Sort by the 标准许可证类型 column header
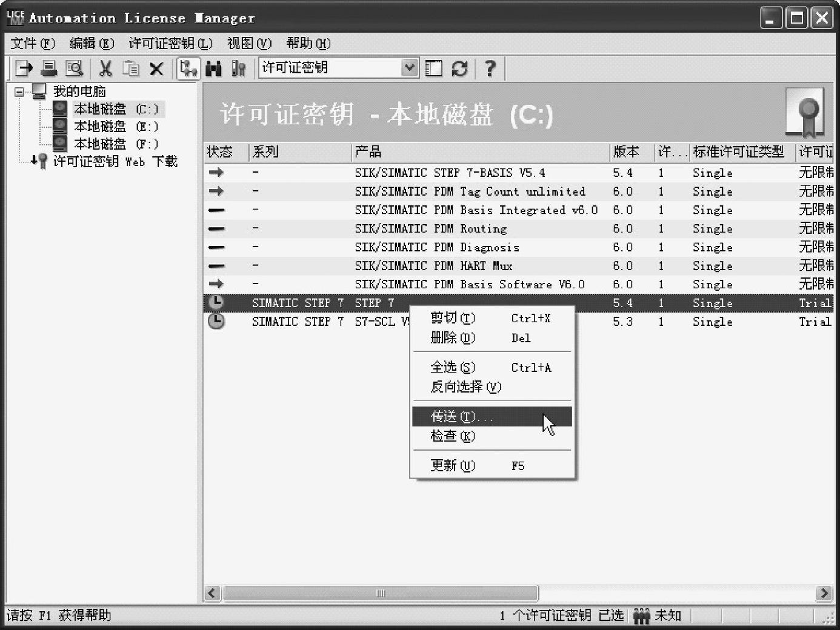Image resolution: width=840 pixels, height=630 pixels. (742, 152)
